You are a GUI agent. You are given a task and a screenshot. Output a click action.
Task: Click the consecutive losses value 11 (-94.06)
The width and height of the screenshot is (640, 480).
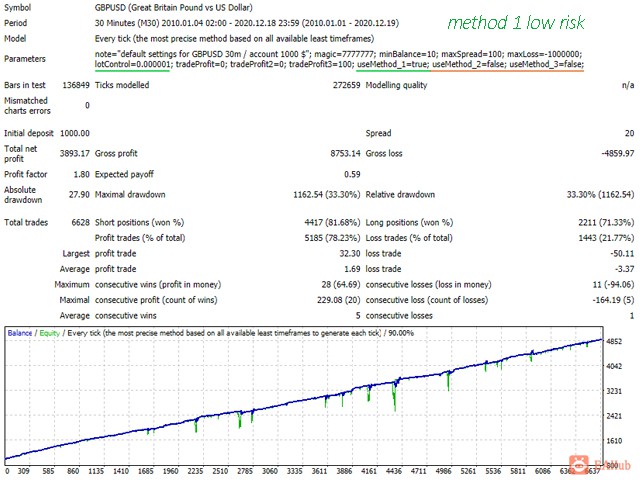pyautogui.click(x=613, y=285)
